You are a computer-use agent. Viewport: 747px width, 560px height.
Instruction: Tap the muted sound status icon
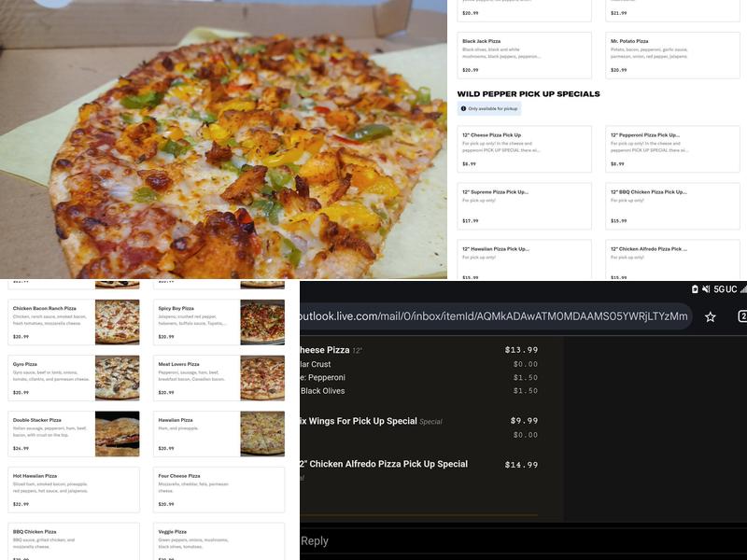(x=706, y=289)
